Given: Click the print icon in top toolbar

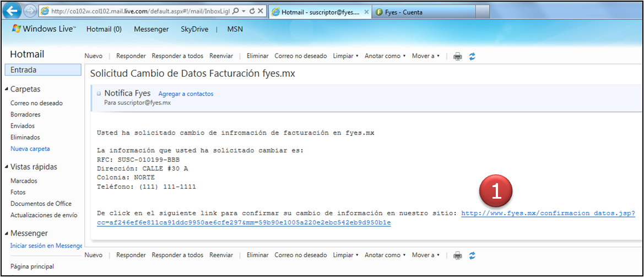Looking at the screenshot, I should coord(457,56).
